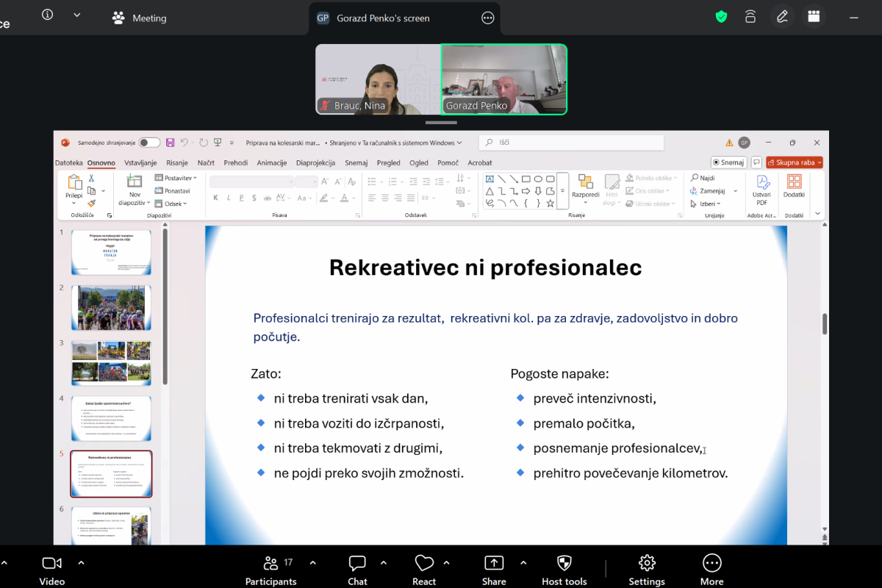
Task: Start slideshow from quick access toolbar icon
Action: pyautogui.click(x=216, y=143)
